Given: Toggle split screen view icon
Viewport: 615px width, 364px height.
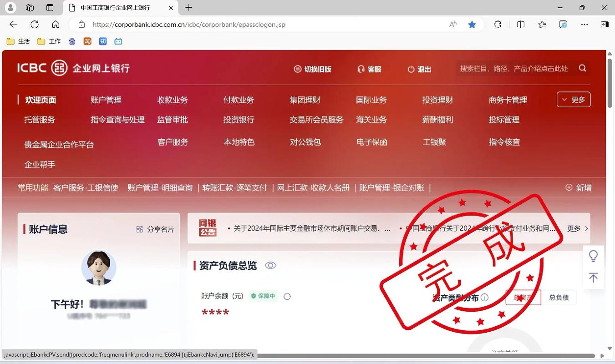Looking at the screenshot, I should click(x=521, y=25).
